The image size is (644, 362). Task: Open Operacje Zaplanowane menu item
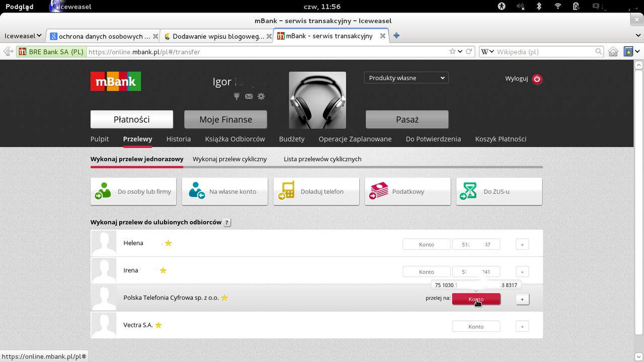pyautogui.click(x=355, y=139)
